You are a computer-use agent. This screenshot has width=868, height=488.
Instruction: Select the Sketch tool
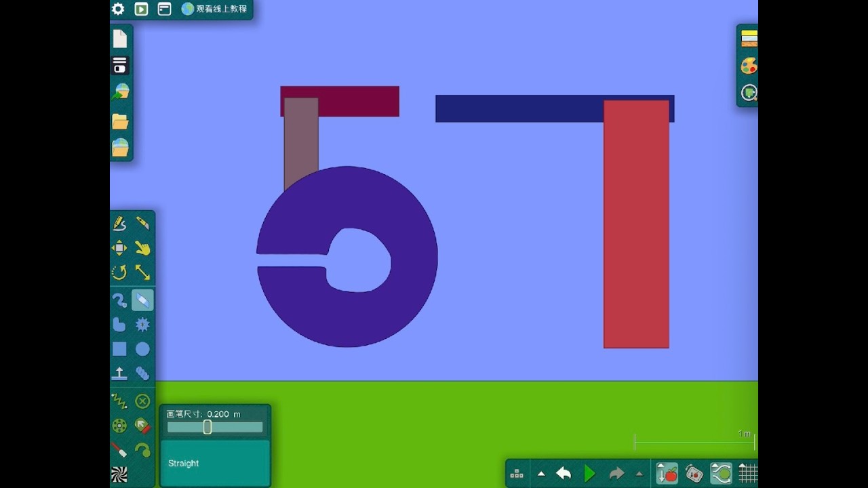119,223
